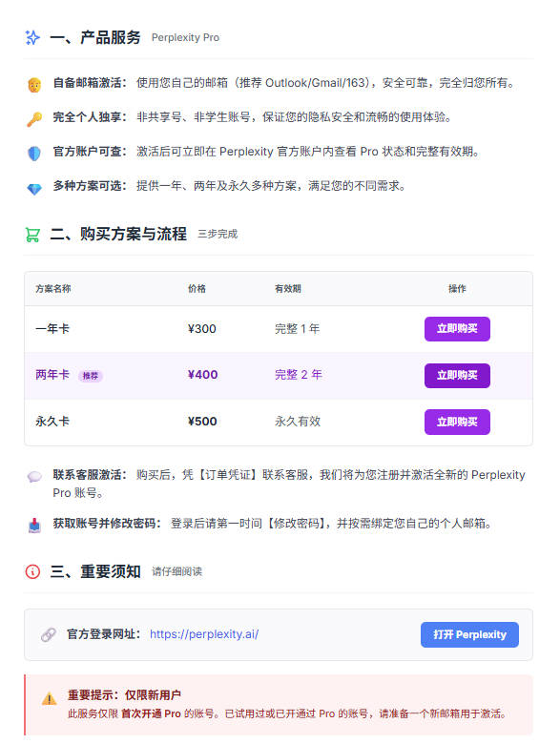560x744 pixels.
Task: Click the 打开 Perplexity button
Action: click(x=469, y=634)
